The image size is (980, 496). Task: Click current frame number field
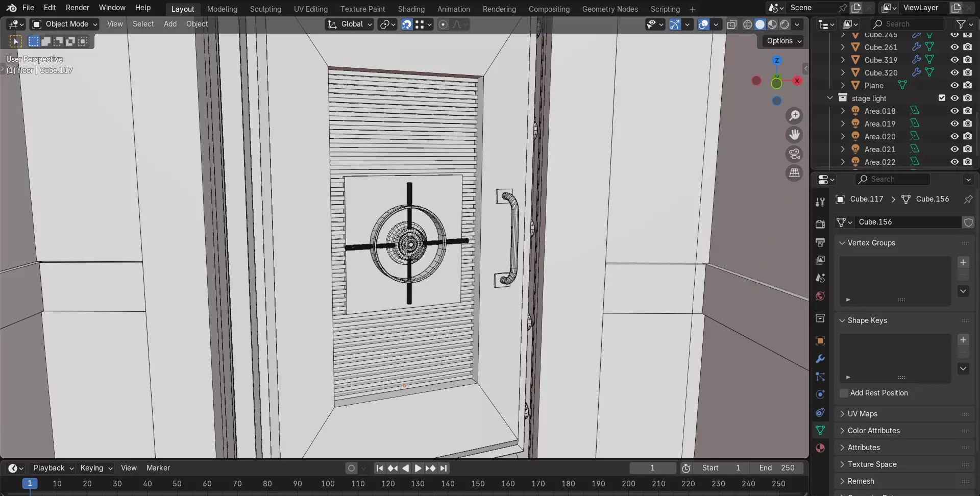pyautogui.click(x=652, y=468)
